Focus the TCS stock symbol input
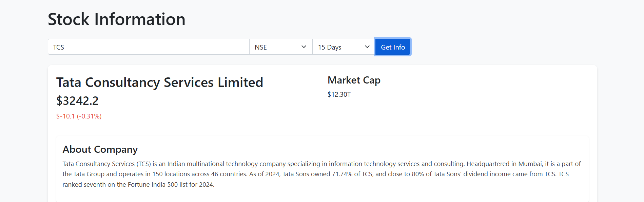The height and width of the screenshot is (202, 644). point(149,47)
